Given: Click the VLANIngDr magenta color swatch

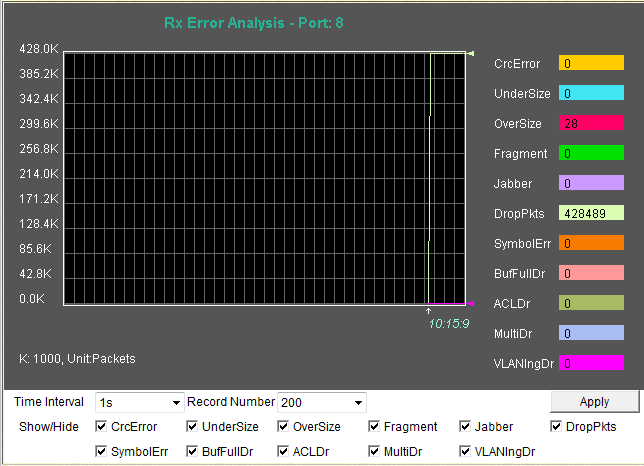Looking at the screenshot, I should tap(591, 363).
